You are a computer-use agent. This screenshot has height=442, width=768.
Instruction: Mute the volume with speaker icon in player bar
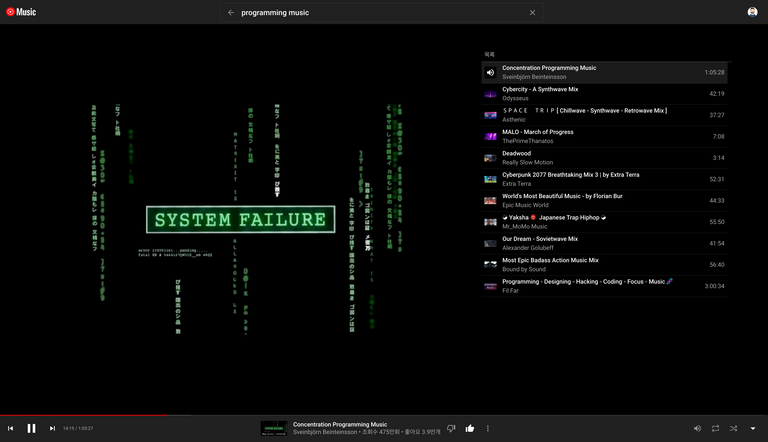[x=697, y=428]
